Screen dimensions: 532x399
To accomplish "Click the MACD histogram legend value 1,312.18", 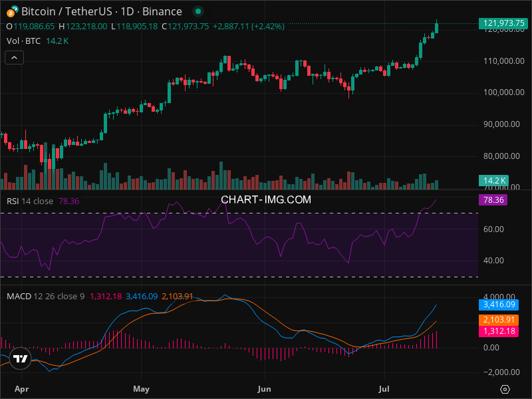I will tap(106, 297).
